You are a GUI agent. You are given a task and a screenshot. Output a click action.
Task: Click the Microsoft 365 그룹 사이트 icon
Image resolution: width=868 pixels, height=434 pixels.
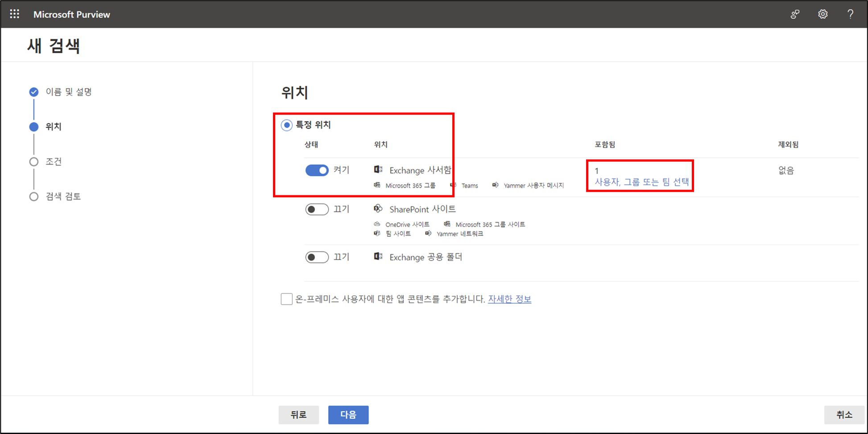coord(447,224)
